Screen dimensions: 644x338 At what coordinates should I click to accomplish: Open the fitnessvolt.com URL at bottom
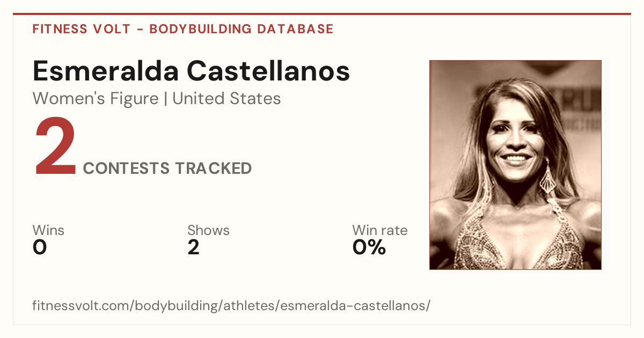click(231, 306)
